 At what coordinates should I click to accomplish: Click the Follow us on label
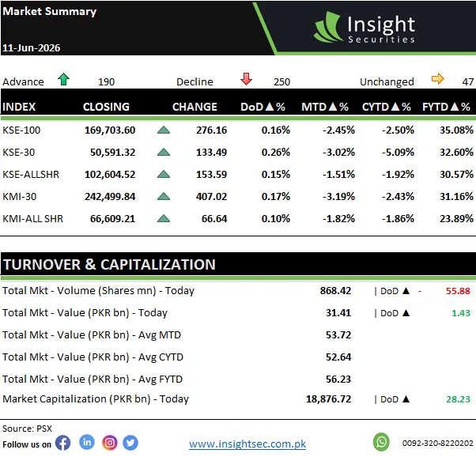coord(27,444)
